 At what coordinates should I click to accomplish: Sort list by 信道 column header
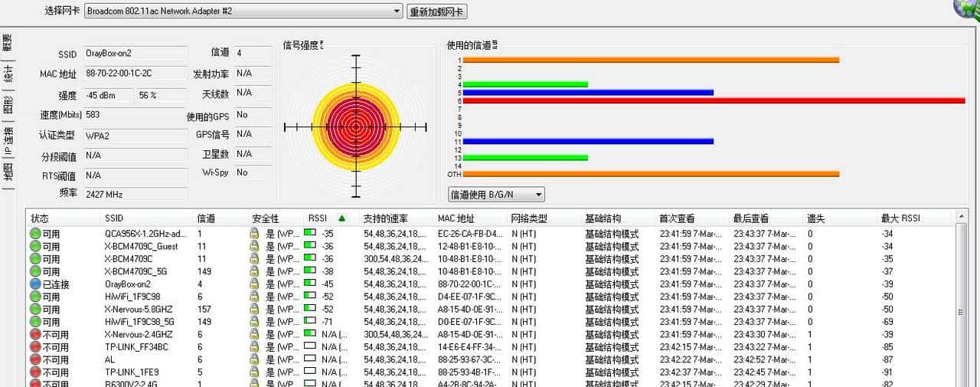coord(220,218)
